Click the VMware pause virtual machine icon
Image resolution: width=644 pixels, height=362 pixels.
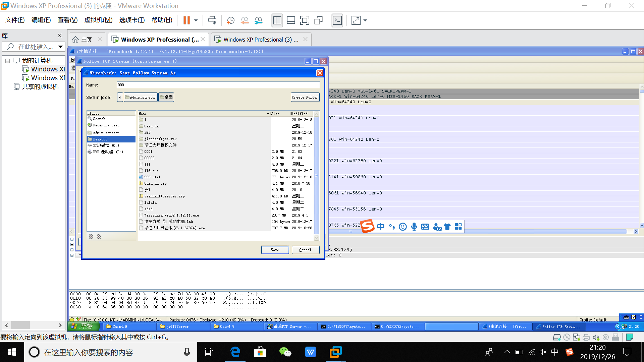(186, 20)
